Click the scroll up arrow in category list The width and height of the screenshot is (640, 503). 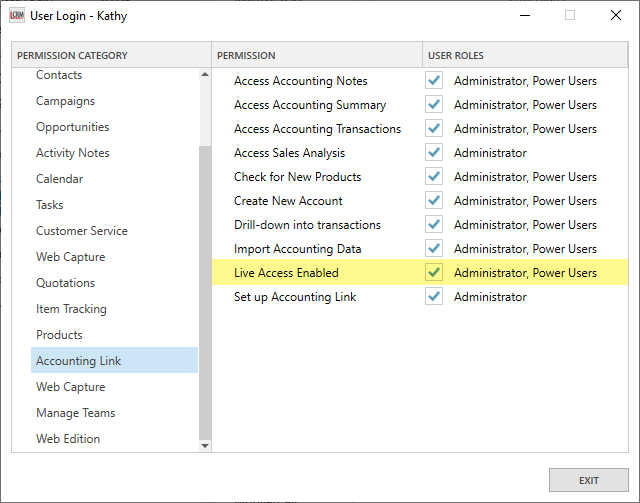tap(205, 75)
